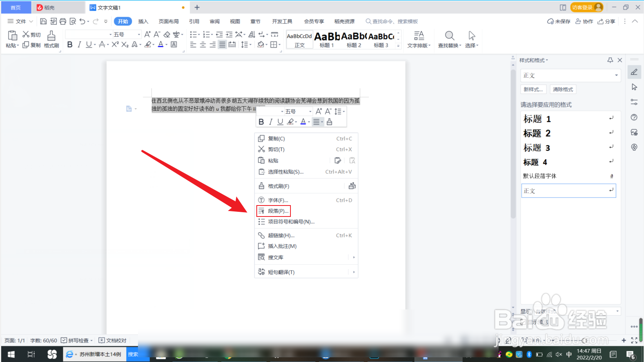Click the Find and Replace magnifier icon

(450, 36)
